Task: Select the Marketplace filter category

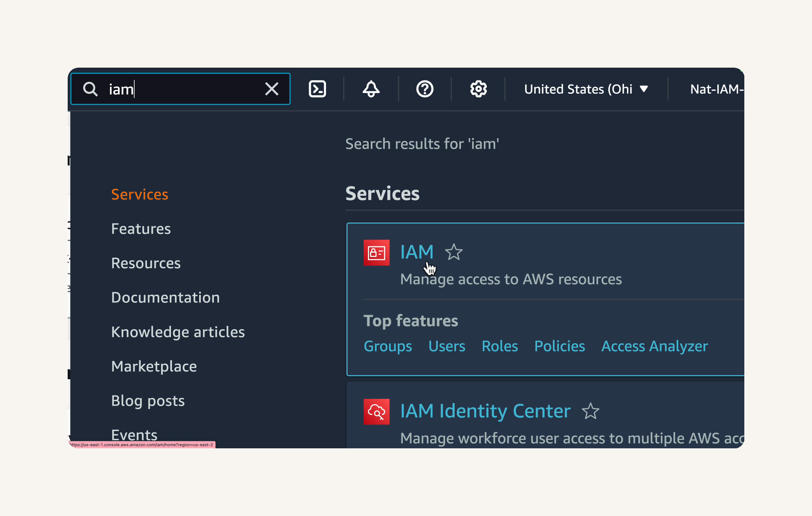Action: pyautogui.click(x=154, y=367)
